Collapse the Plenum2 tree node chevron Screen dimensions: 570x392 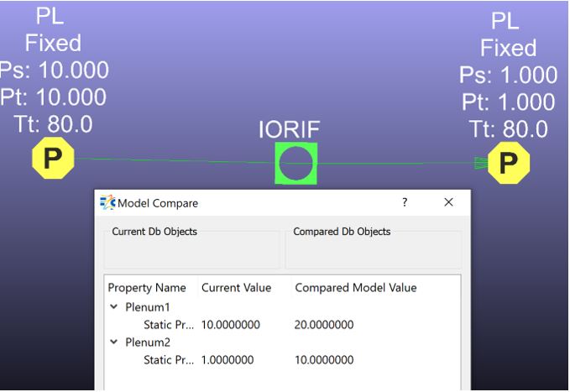point(113,342)
